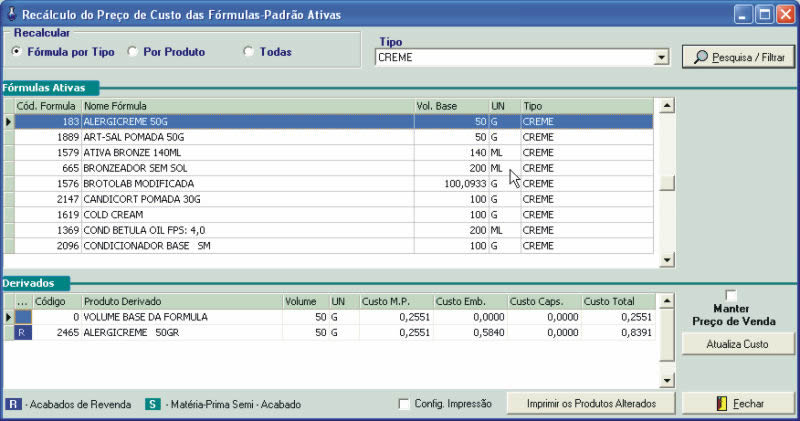Click the Derivados section tab
800x421 pixels.
coord(35,283)
